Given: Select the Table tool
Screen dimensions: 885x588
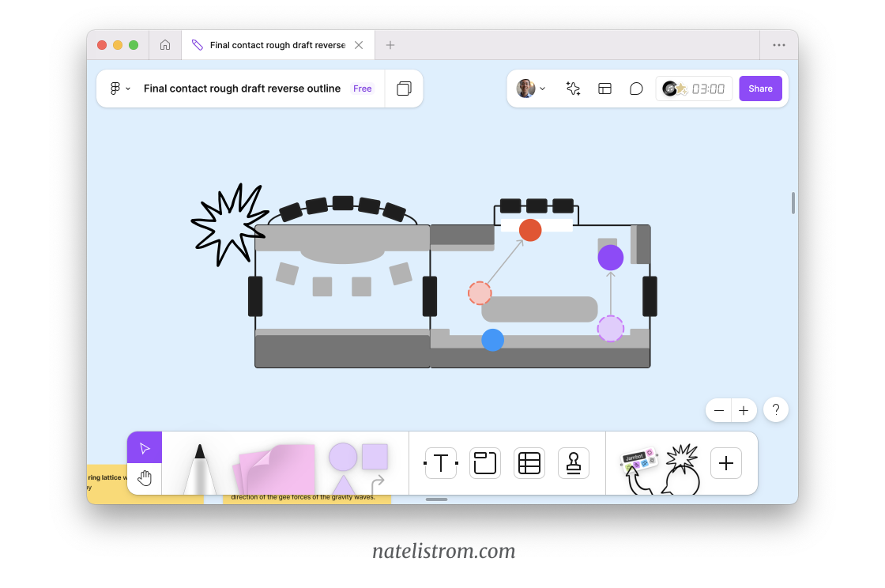Looking at the screenshot, I should pos(529,463).
